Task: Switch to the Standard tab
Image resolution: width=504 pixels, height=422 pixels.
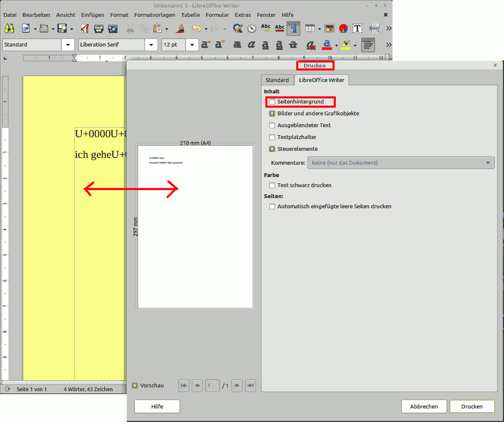Action: coord(277,80)
